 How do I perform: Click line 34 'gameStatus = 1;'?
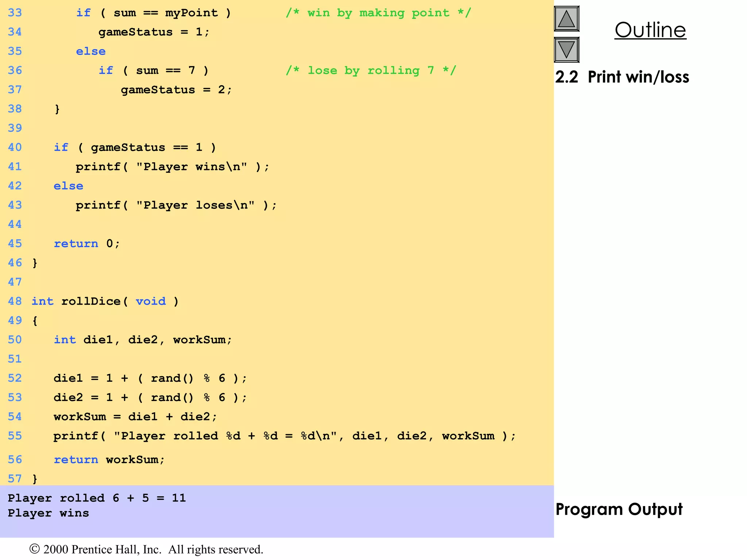tap(154, 32)
